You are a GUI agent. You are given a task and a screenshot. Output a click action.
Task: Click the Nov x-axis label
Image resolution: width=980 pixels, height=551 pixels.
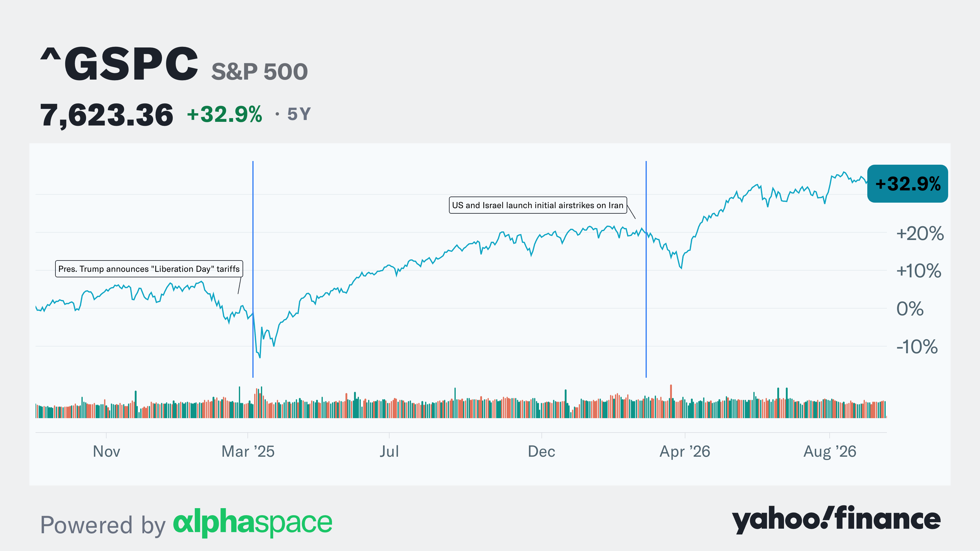click(107, 452)
